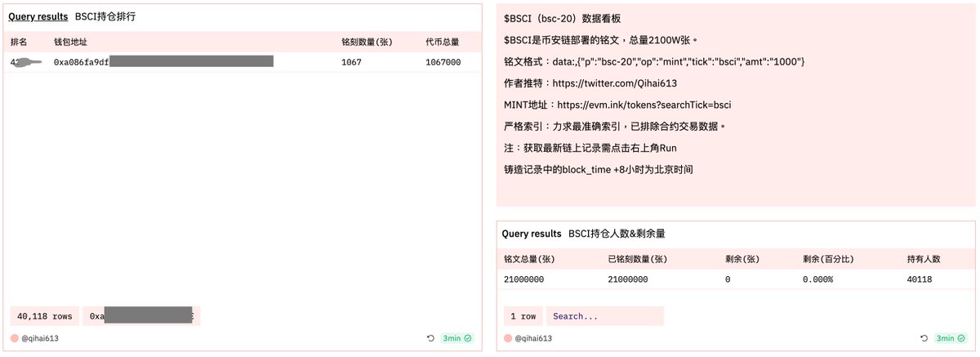This screenshot has height=357, width=980.
Task: Sort by the 已铭刻数量(张) column header
Action: click(638, 259)
